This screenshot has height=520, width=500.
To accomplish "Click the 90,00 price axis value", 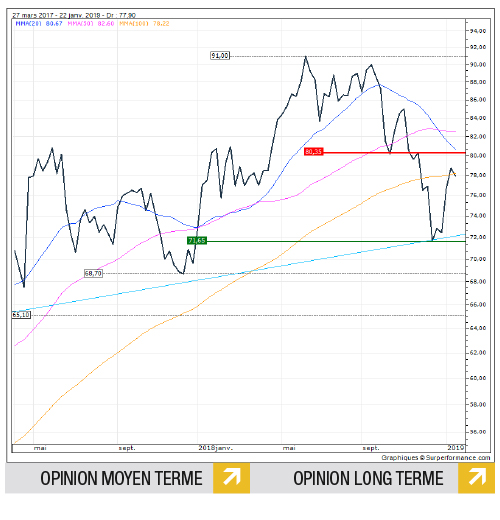I will pyautogui.click(x=478, y=65).
